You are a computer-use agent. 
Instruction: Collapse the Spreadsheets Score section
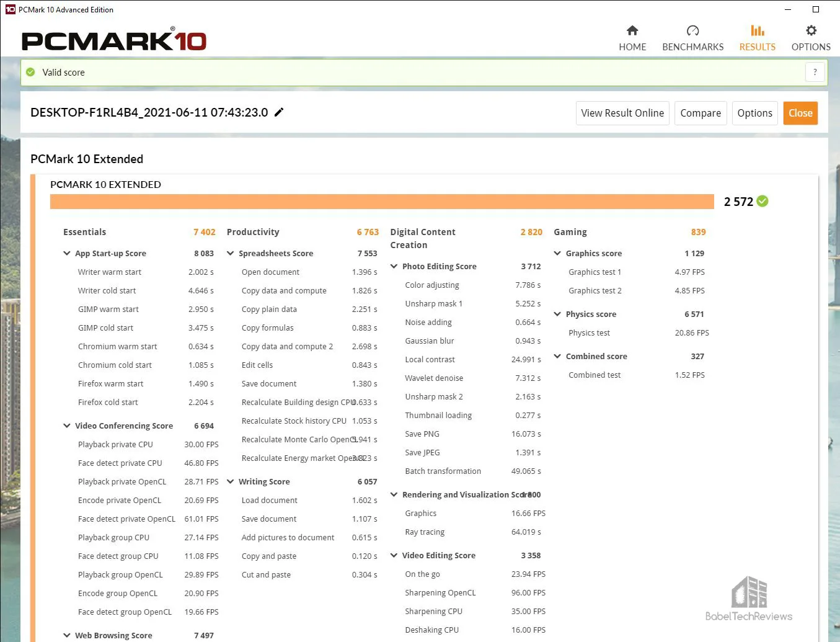231,253
